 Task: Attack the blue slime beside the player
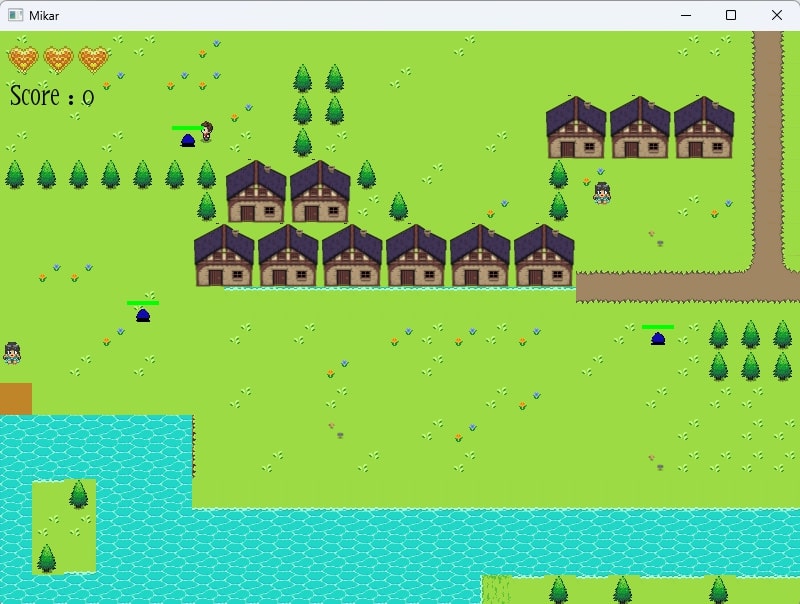point(188,140)
